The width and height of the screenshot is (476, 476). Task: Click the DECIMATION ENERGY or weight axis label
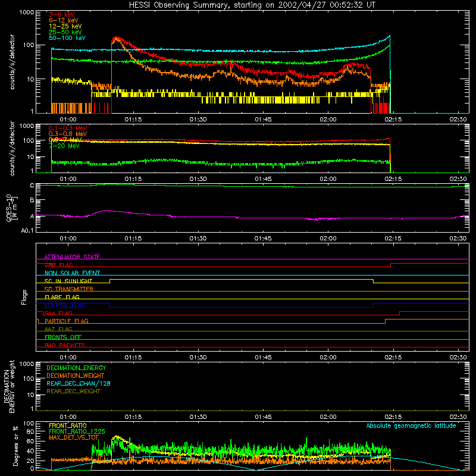tap(9, 386)
